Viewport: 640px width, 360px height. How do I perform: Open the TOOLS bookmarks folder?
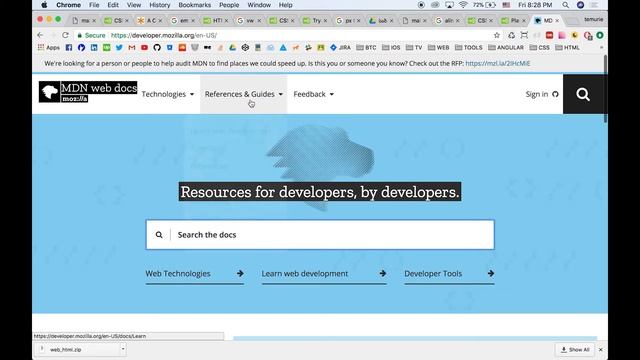point(469,48)
